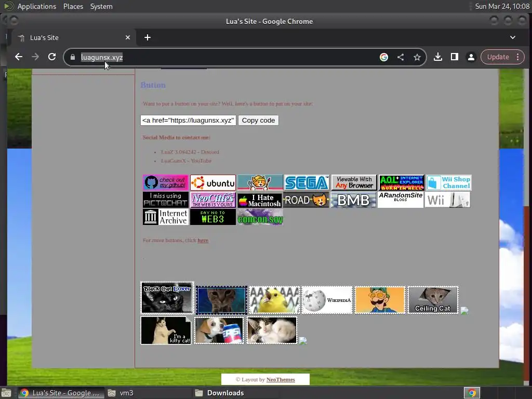532x399 pixels.
Task: Open the Places menu
Action: pyautogui.click(x=73, y=6)
